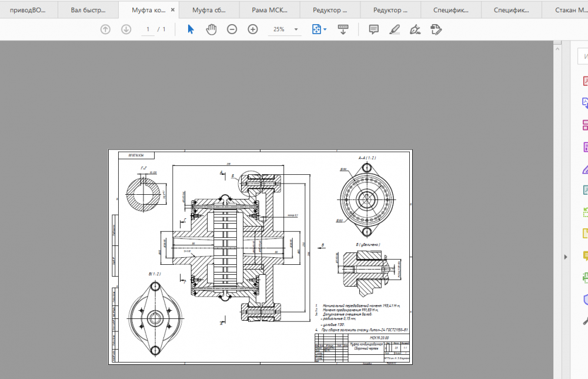Click the zoom out minus icon

coord(232,29)
